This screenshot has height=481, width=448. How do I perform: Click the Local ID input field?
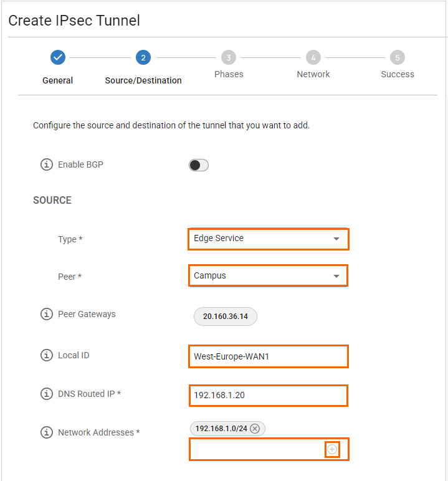click(x=268, y=356)
